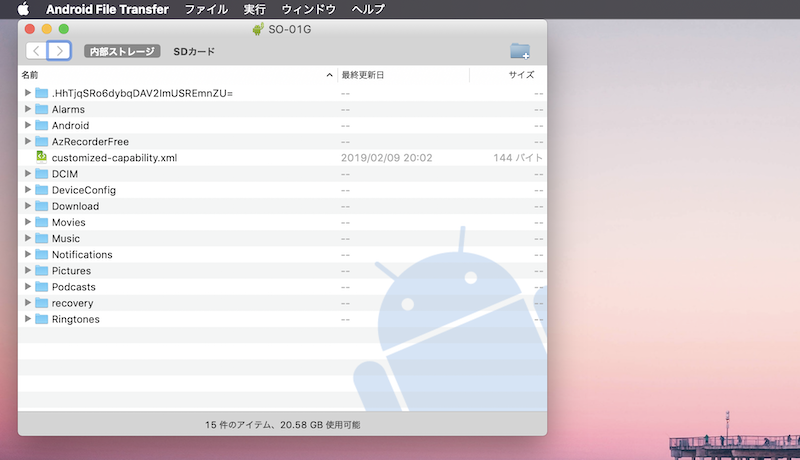800x460 pixels.
Task: Click the new folder icon in toolbar
Action: [519, 51]
